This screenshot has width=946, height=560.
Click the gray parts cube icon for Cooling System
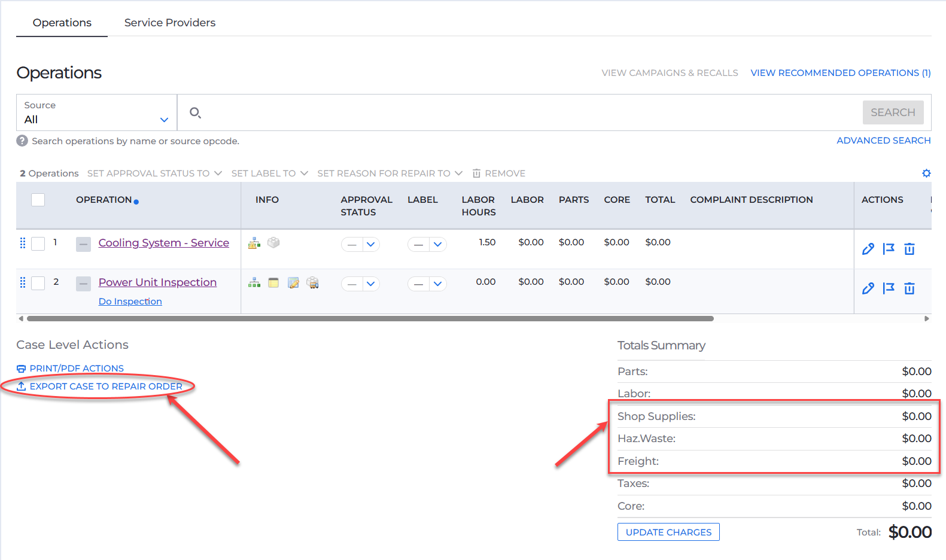[273, 242]
